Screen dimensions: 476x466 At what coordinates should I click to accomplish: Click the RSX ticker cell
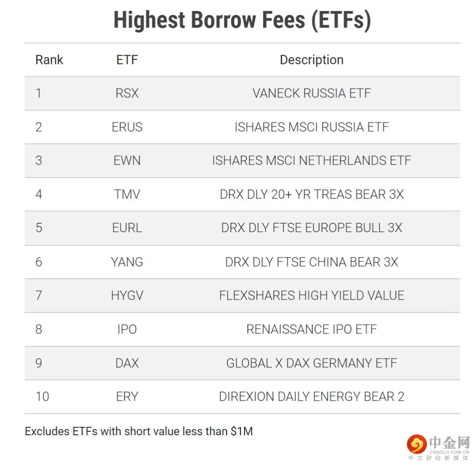(x=127, y=93)
